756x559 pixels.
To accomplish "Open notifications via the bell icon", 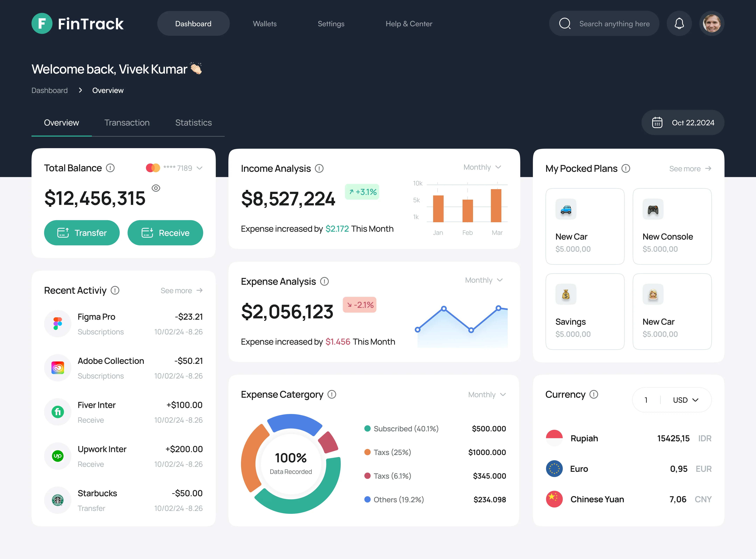I will click(679, 23).
